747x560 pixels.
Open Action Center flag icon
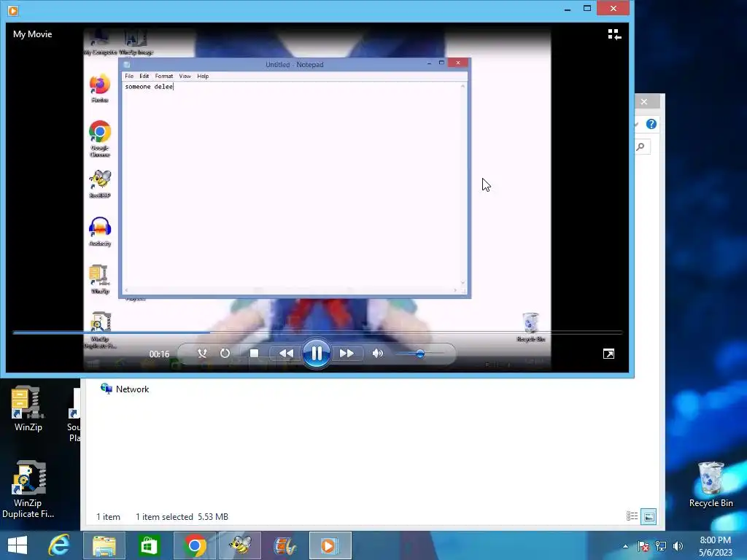click(643, 546)
